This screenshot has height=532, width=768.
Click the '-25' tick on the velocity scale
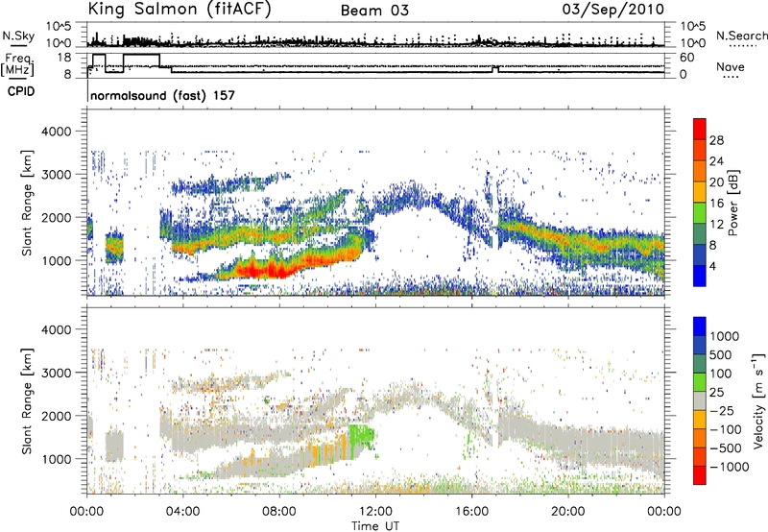[x=723, y=410]
